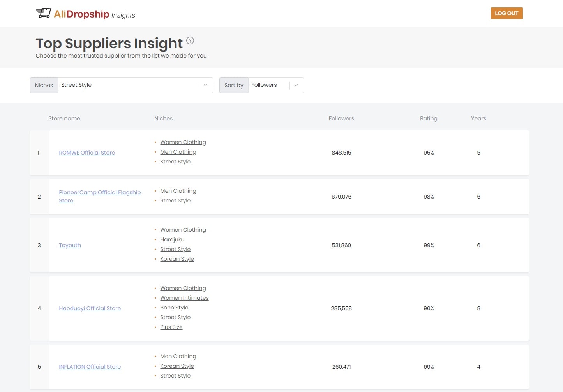Open Haoduoyi Official Store link
Image resolution: width=563 pixels, height=392 pixels.
tap(90, 308)
